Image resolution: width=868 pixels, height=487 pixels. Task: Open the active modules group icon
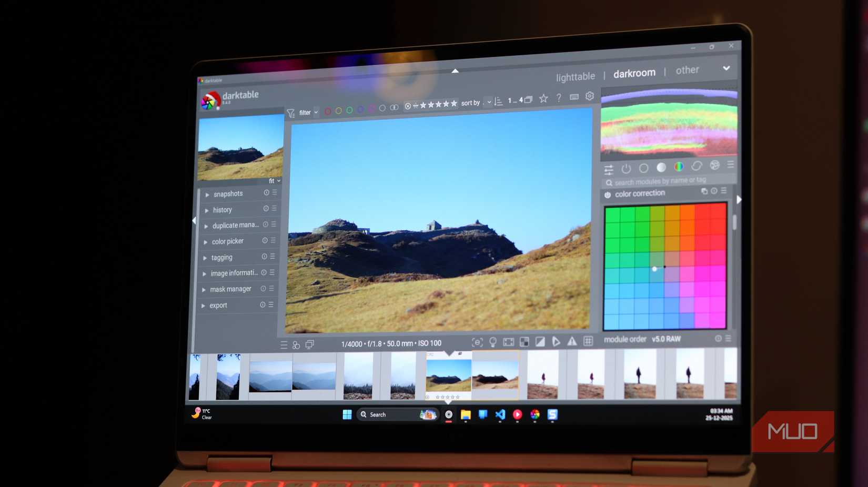[x=626, y=168]
